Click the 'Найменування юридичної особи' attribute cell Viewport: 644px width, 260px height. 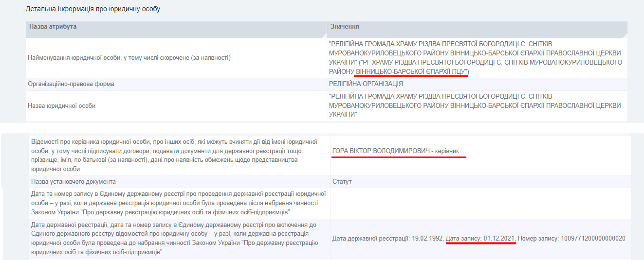[176, 58]
